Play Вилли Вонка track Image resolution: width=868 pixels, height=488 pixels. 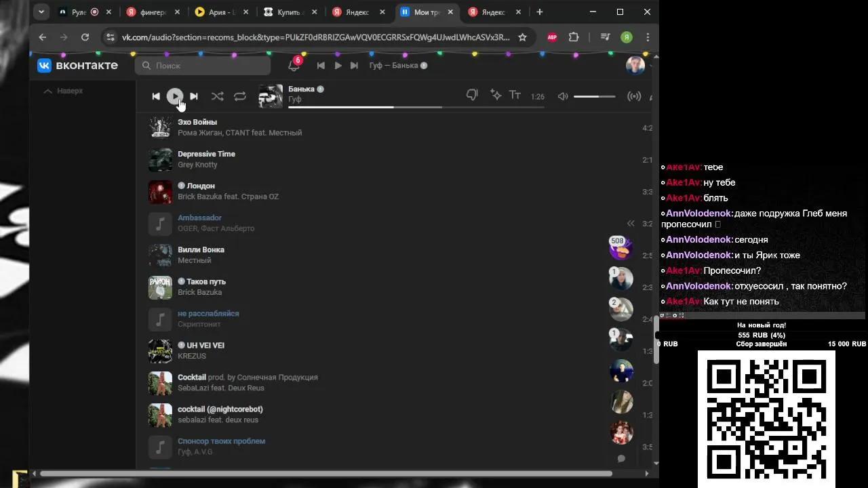pyautogui.click(x=201, y=249)
